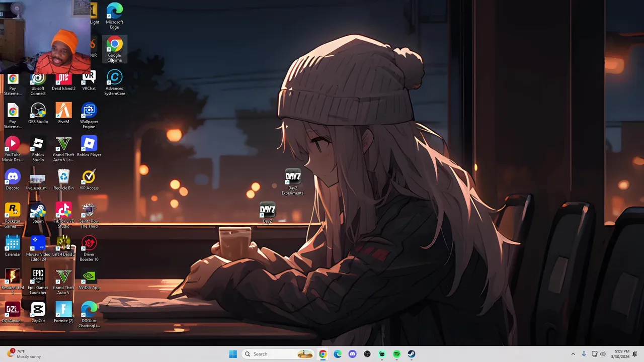The height and width of the screenshot is (362, 644).
Task: Open Epic Games Launcher shortcut
Action: [38, 282]
